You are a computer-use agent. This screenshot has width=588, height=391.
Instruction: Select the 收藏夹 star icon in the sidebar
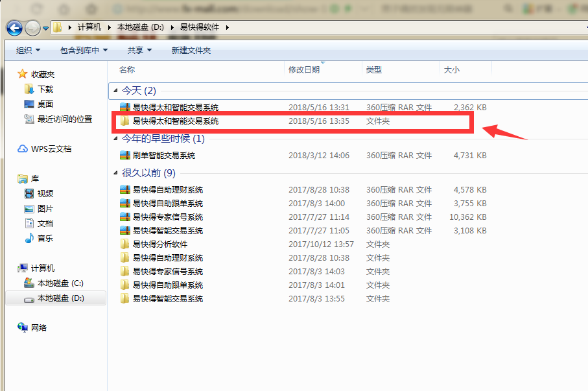click(x=23, y=74)
